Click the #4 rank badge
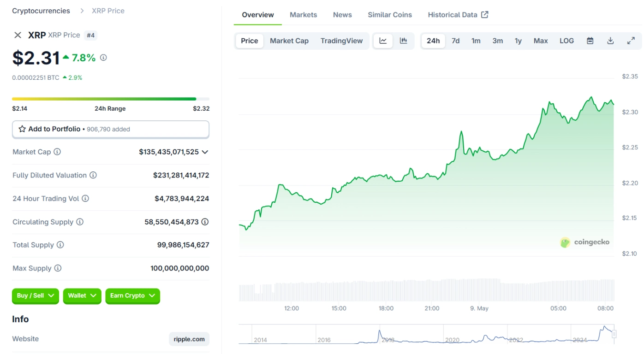 91,35
